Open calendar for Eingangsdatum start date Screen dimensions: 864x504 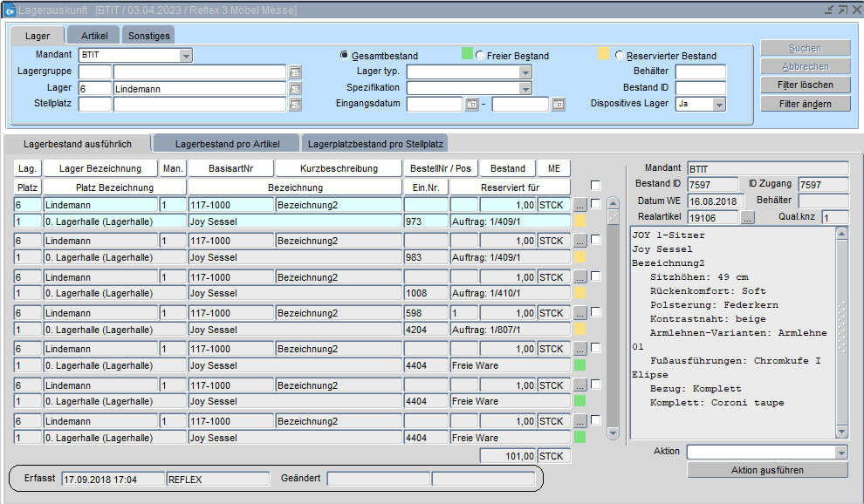(472, 105)
